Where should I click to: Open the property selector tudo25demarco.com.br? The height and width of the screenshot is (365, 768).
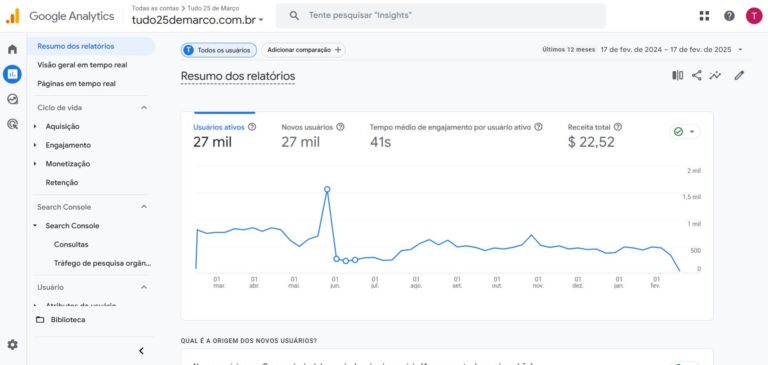click(x=198, y=20)
